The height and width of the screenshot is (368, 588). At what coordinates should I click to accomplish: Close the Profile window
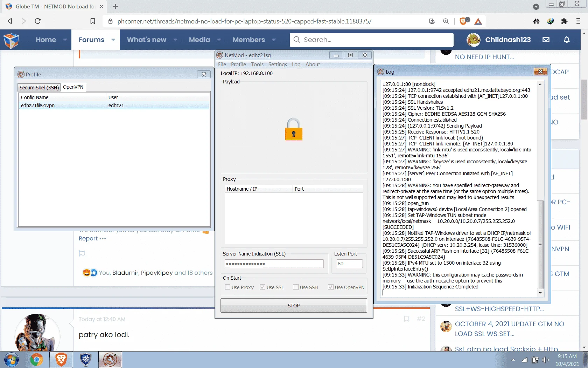coord(204,74)
